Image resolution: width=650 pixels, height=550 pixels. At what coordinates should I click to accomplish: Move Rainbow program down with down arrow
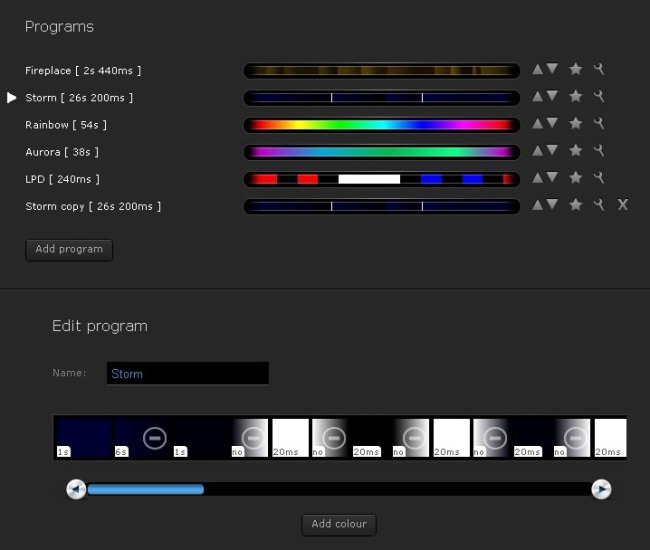click(x=552, y=124)
